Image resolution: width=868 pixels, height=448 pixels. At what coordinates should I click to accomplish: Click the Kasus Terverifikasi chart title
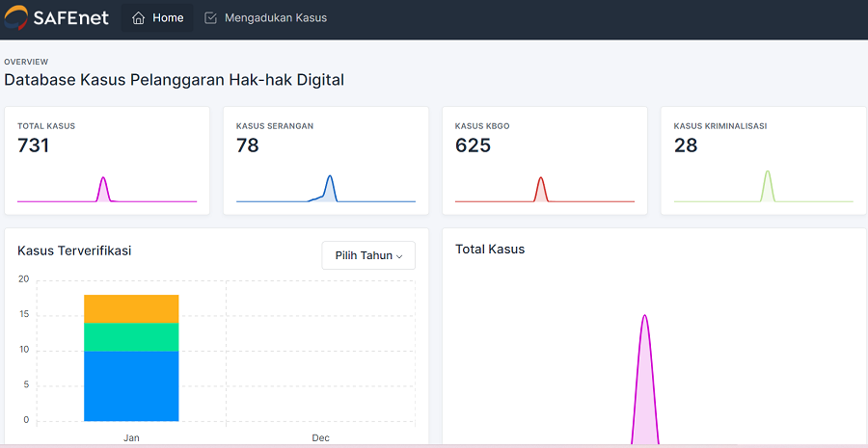point(74,250)
